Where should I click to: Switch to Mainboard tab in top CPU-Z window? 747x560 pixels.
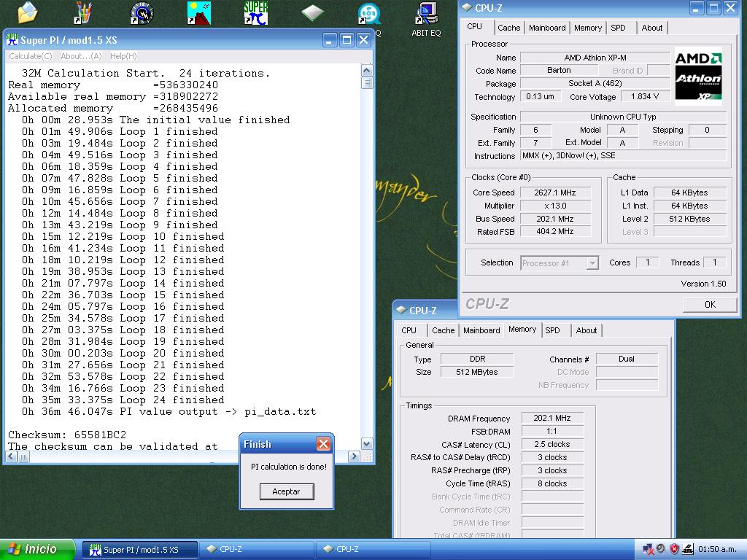point(547,28)
